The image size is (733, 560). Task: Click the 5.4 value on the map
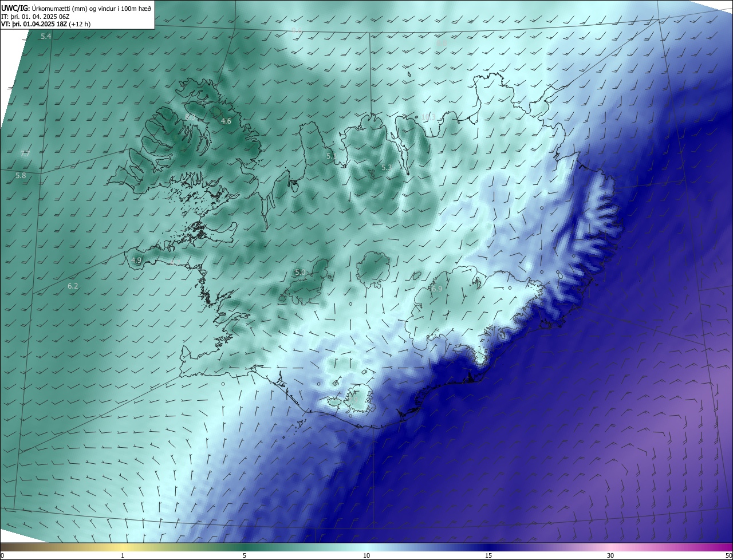click(x=46, y=37)
